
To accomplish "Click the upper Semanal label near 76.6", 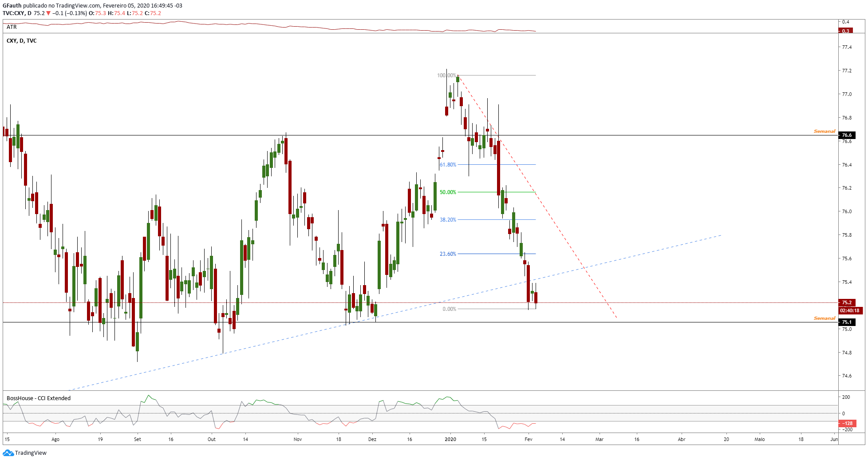I will click(825, 131).
